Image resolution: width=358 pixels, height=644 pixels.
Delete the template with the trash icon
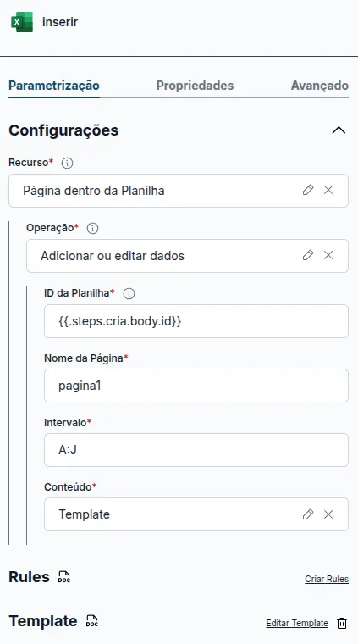point(342,624)
